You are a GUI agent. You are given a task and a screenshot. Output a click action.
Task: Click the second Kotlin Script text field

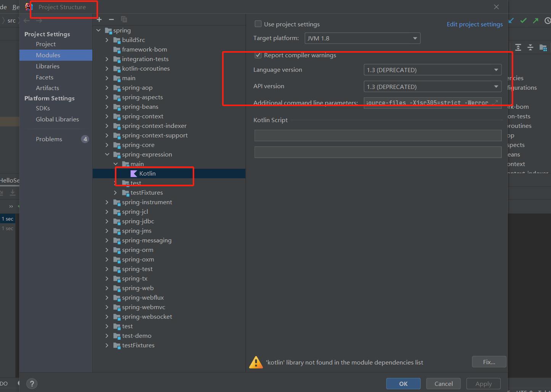click(x=378, y=152)
